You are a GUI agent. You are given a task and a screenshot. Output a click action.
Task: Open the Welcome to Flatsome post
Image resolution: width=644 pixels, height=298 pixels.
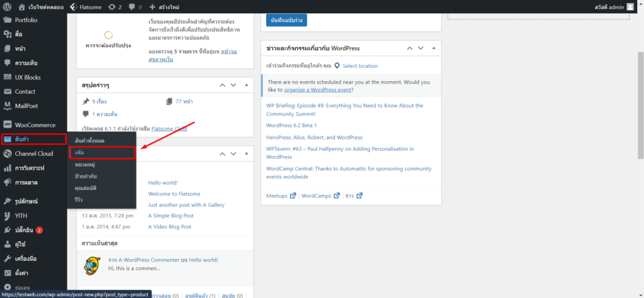click(174, 194)
